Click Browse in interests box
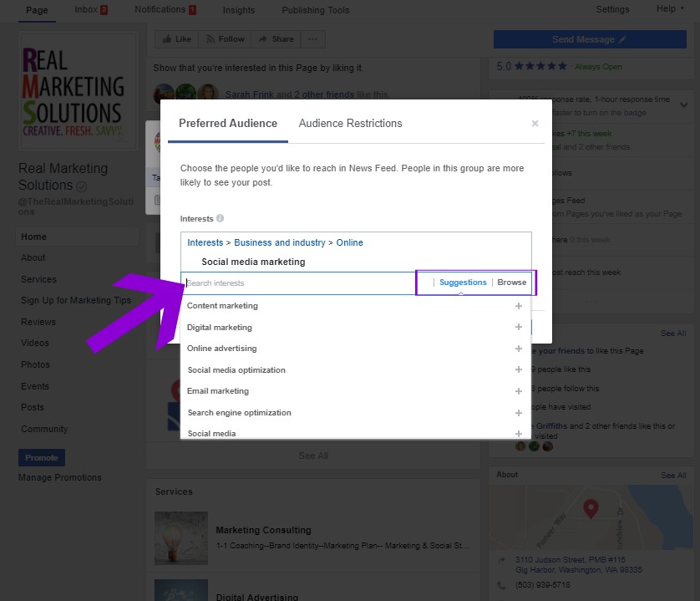 [x=511, y=283]
